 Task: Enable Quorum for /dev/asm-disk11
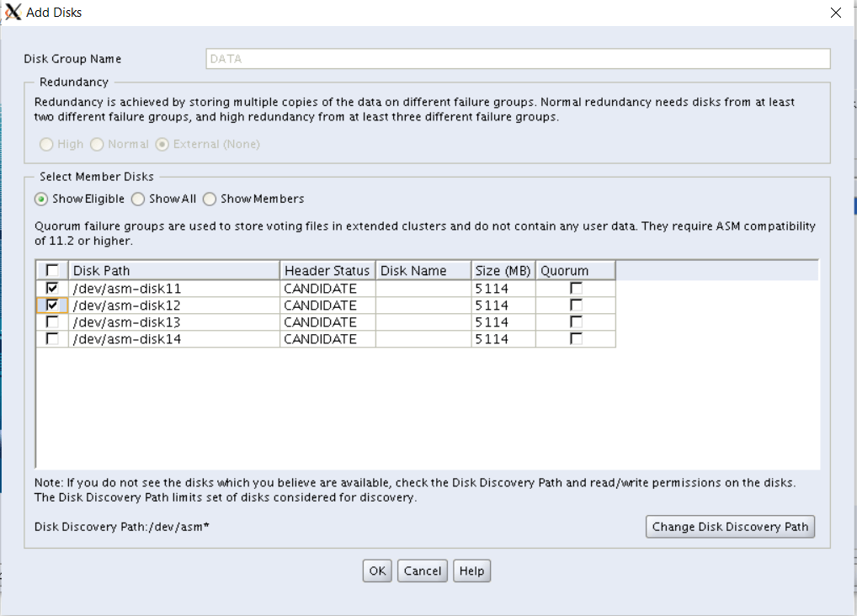(x=576, y=289)
